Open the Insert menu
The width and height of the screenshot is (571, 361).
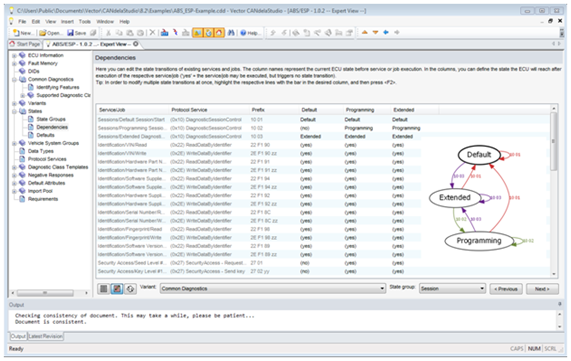[x=67, y=21]
